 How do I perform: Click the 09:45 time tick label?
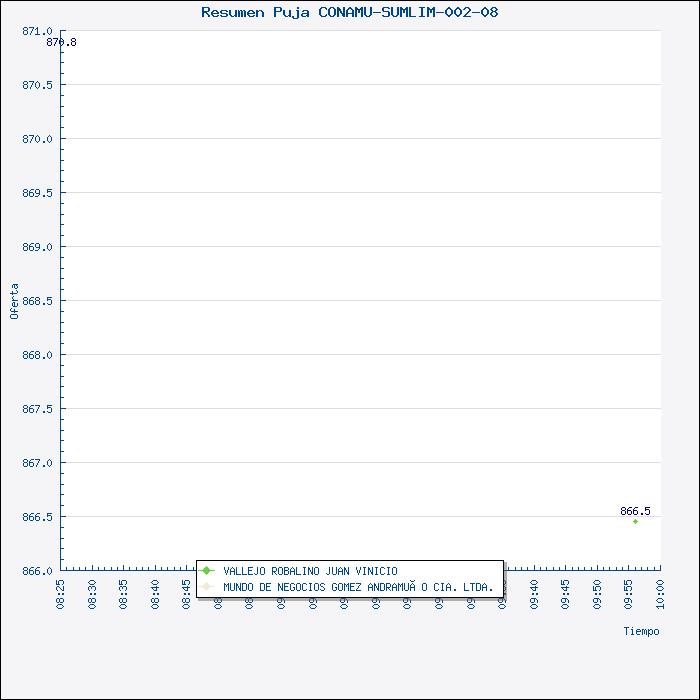coord(566,592)
